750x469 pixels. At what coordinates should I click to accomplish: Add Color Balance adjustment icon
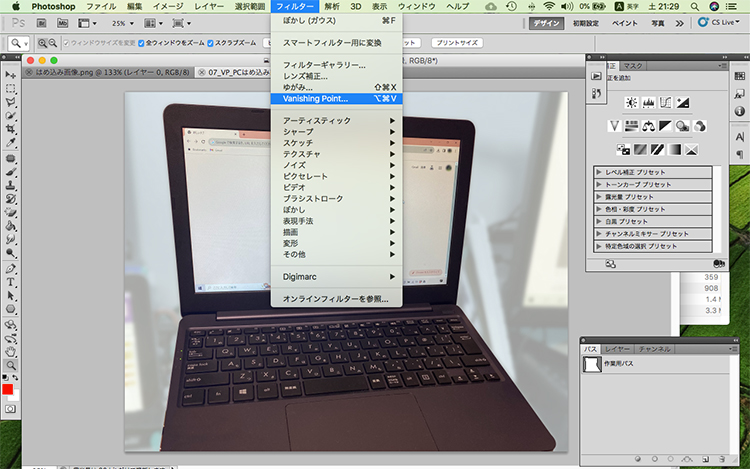pos(649,126)
